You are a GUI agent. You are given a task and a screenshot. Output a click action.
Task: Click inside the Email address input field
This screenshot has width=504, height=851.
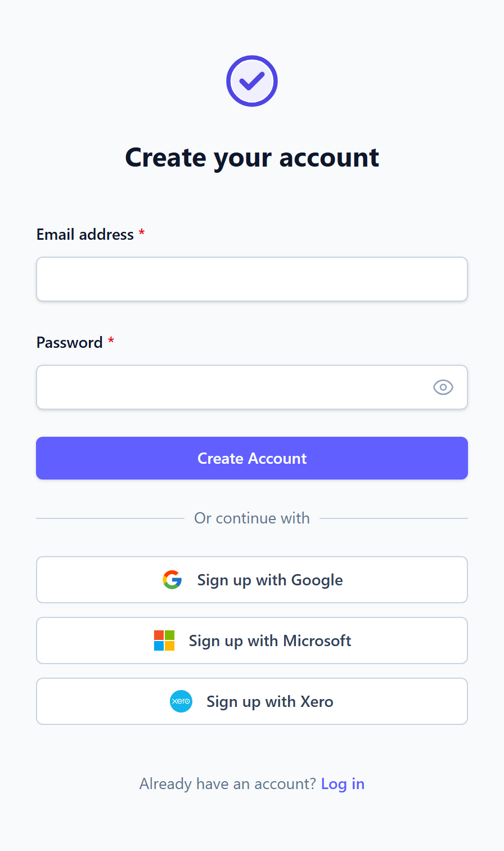[x=251, y=279]
